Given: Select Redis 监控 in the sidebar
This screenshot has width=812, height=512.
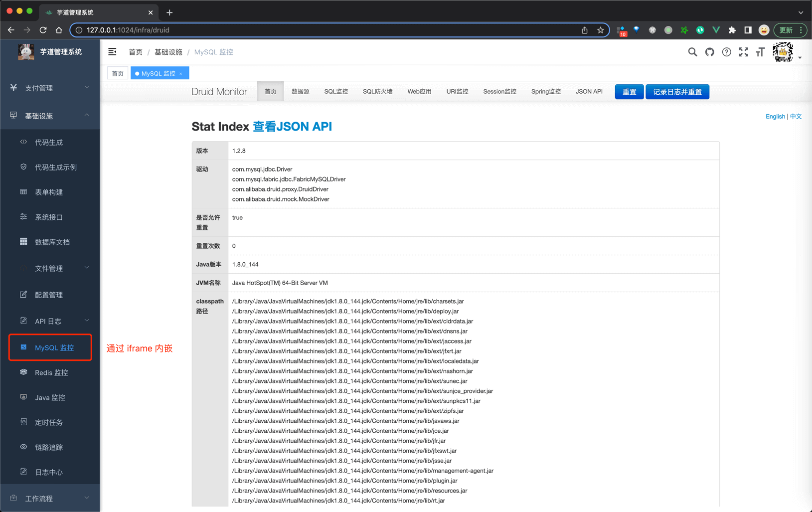Looking at the screenshot, I should [51, 372].
